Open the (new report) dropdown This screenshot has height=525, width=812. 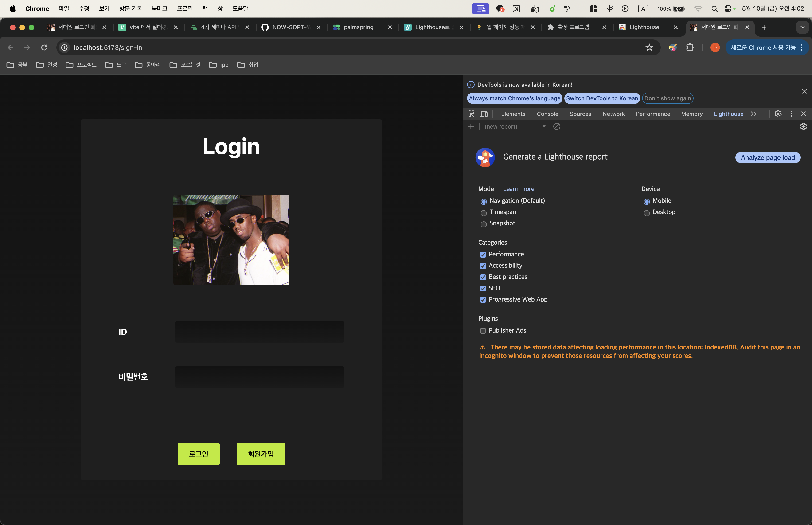(515, 126)
